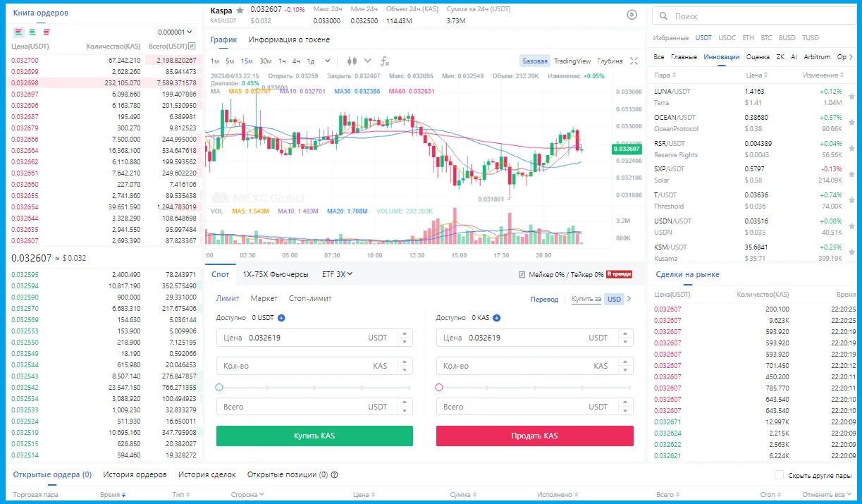862x504 pixels.
Task: Star the LUNA/USDT pair as favorite
Action: [x=851, y=96]
